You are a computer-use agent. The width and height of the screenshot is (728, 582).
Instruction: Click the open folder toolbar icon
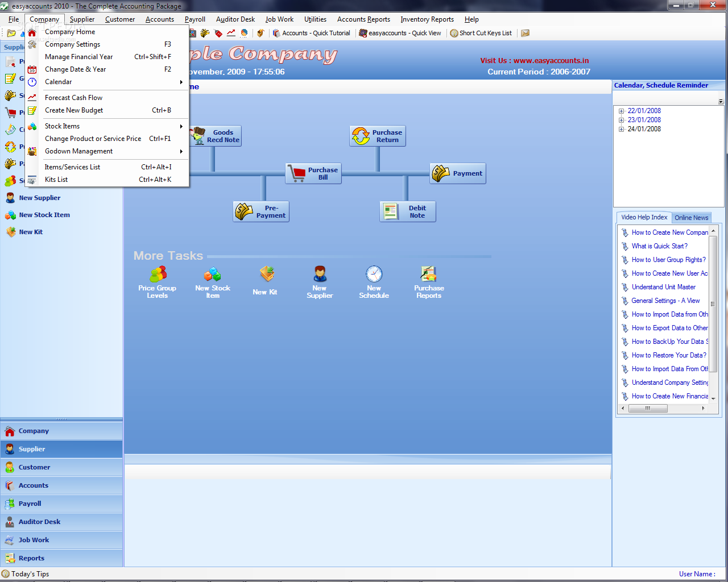click(x=11, y=33)
